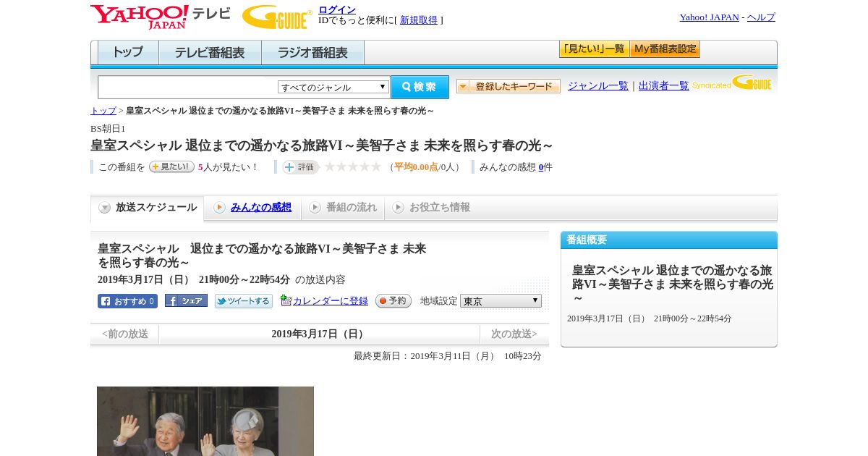Select the 放送スケジュール tab
The image size is (868, 456).
148,208
